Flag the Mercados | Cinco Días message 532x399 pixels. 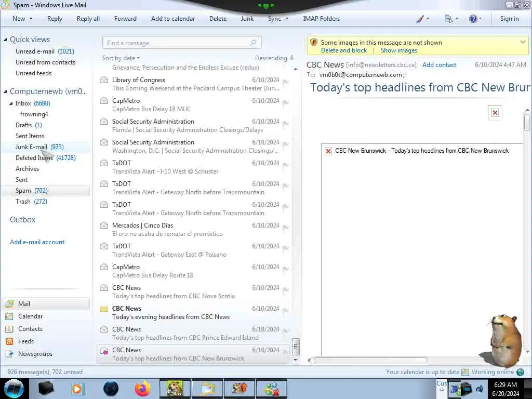click(286, 228)
